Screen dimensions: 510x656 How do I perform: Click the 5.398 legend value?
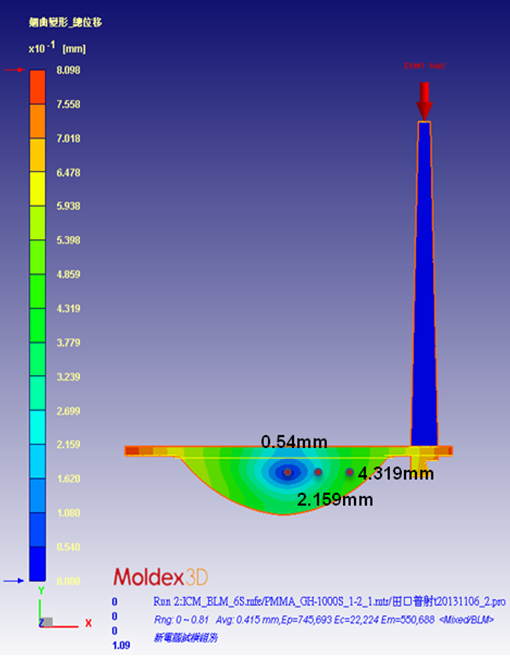coord(68,240)
